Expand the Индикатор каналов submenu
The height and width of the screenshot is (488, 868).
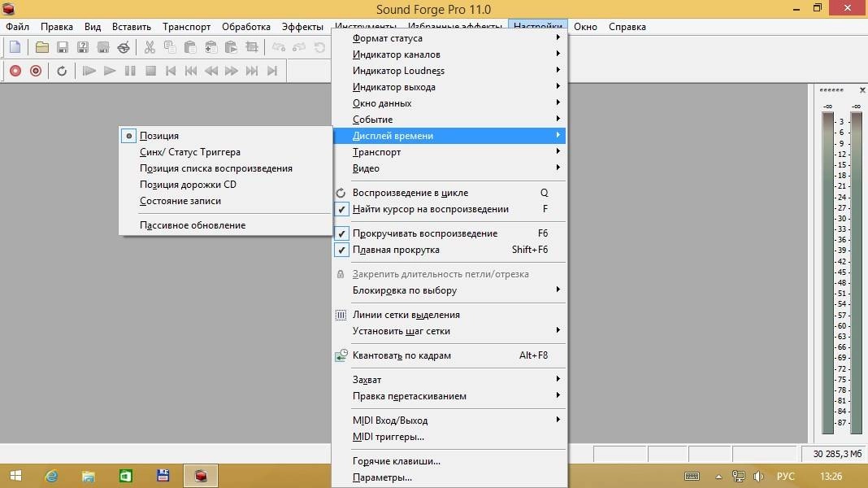coord(449,54)
